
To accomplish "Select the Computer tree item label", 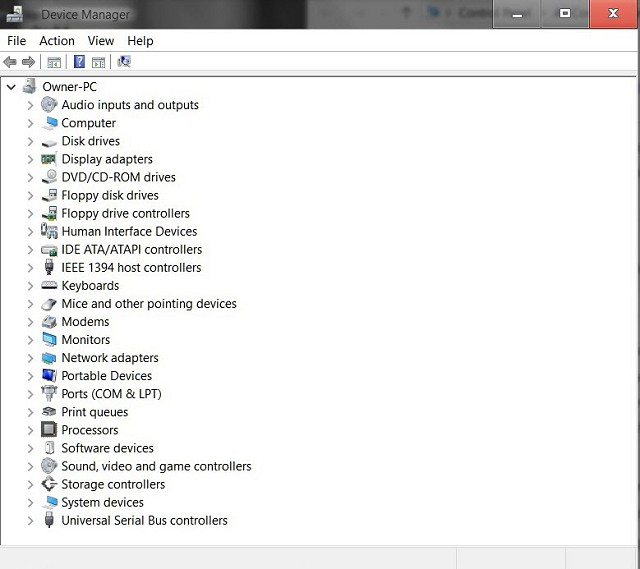I will 88,123.
